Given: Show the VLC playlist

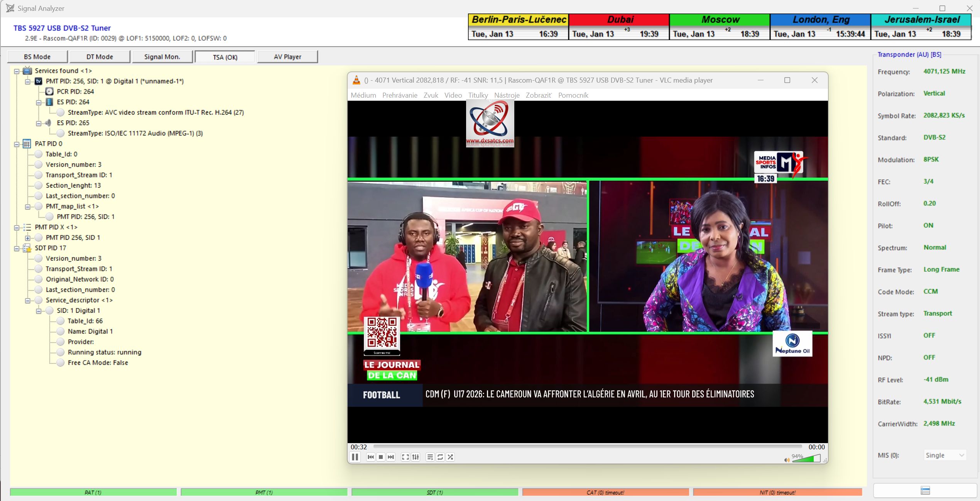Looking at the screenshot, I should coord(430,457).
